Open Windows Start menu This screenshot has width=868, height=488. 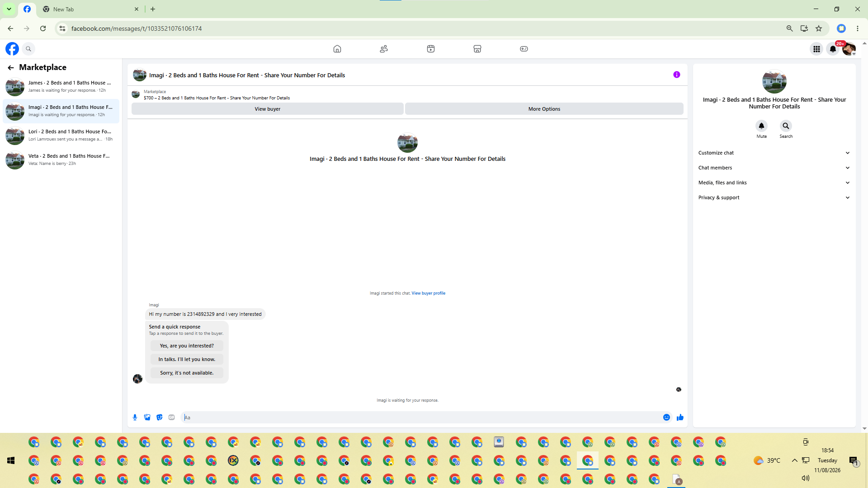click(x=11, y=460)
